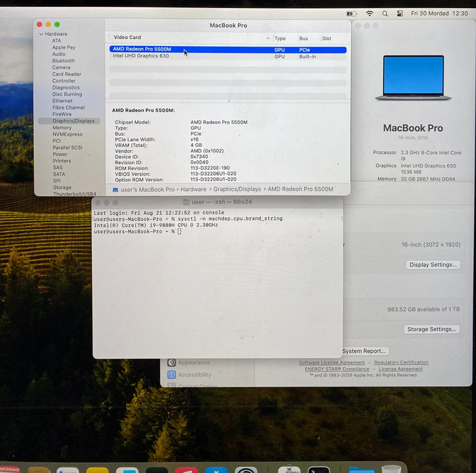Select Power in the sidebar
The image size is (476, 473).
point(60,154)
